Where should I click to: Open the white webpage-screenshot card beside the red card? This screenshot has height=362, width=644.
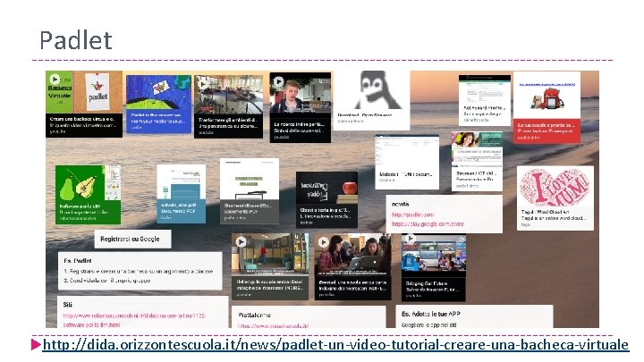[485, 100]
